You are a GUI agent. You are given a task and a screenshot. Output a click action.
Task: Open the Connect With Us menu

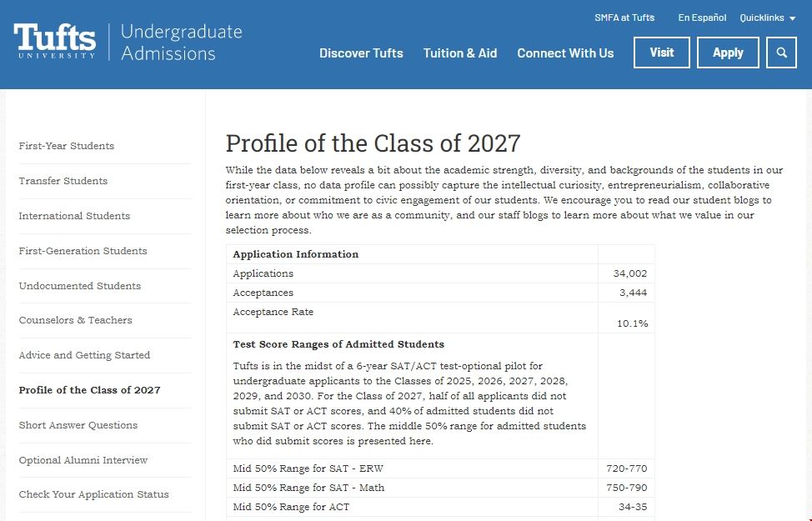point(565,53)
